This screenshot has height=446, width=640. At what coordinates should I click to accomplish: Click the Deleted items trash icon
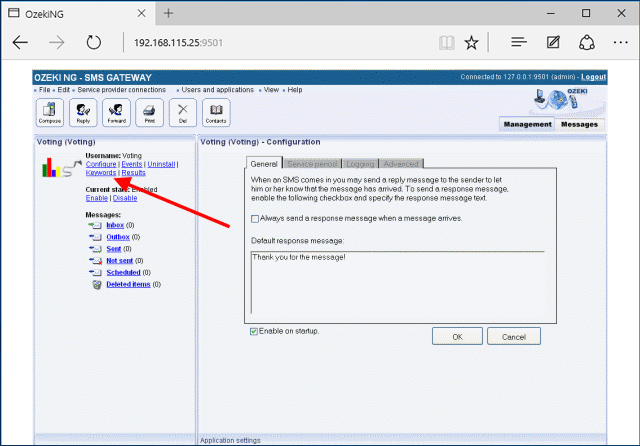[x=97, y=284]
